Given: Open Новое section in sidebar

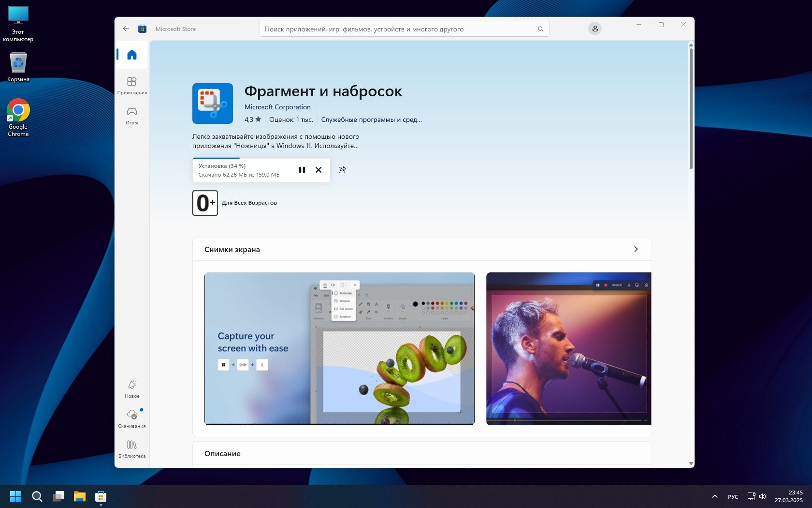Looking at the screenshot, I should (x=132, y=389).
